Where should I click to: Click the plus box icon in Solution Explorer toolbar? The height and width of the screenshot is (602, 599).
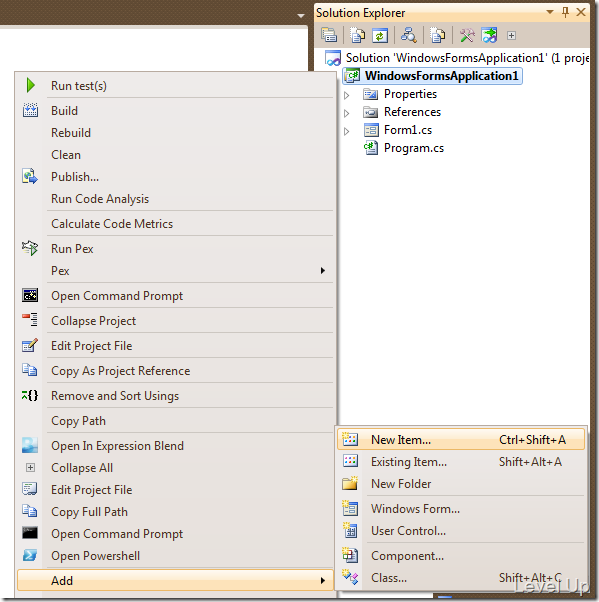coord(511,36)
